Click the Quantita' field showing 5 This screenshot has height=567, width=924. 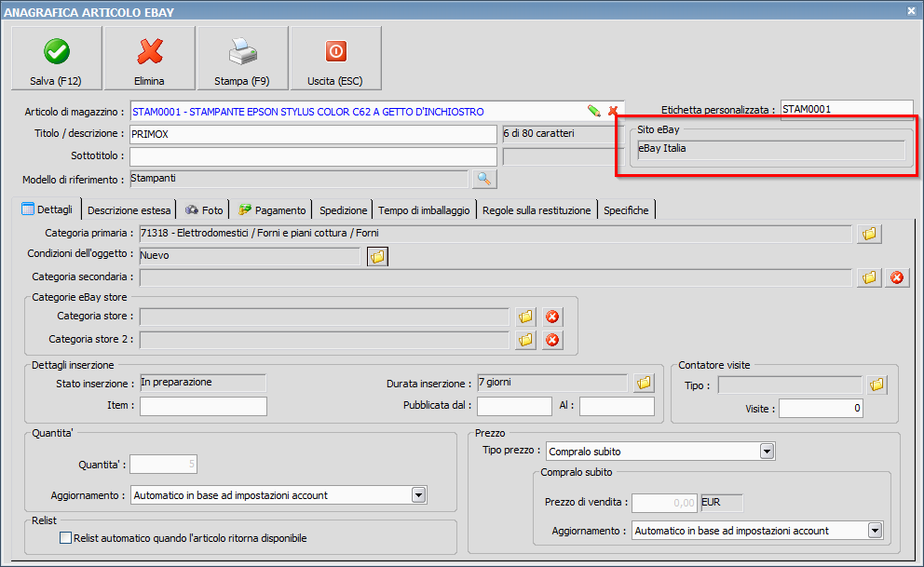(163, 464)
